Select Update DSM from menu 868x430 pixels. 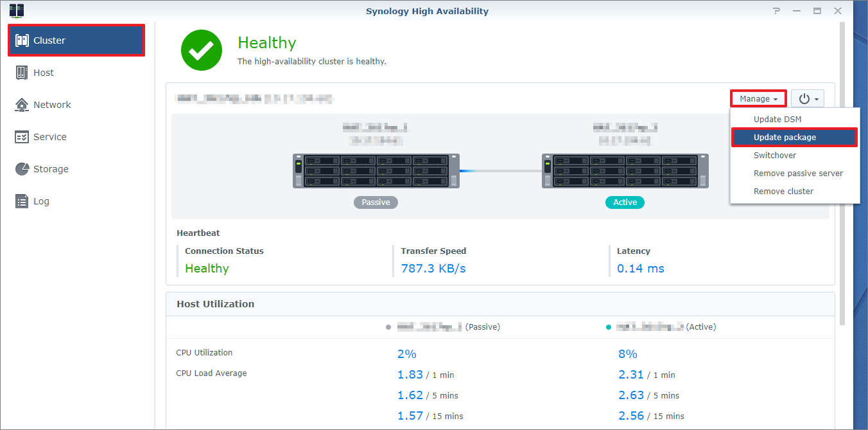777,120
